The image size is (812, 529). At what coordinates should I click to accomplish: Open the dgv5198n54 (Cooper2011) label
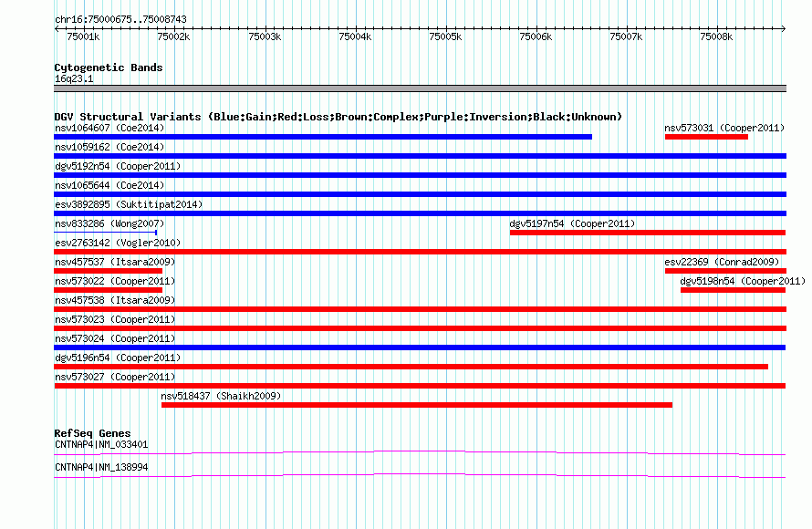coord(743,281)
